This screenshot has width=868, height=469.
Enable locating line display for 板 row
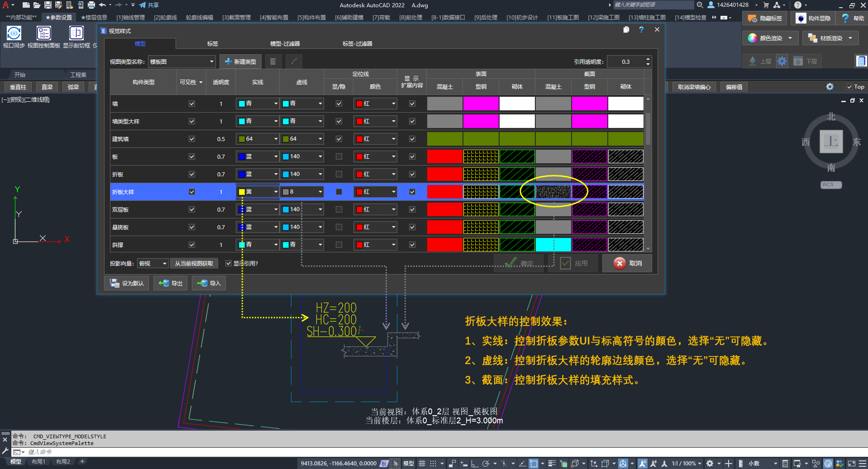(x=339, y=157)
